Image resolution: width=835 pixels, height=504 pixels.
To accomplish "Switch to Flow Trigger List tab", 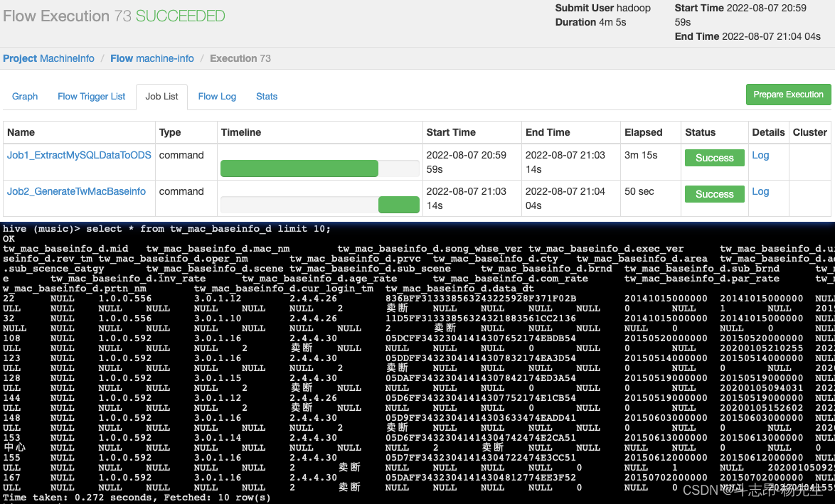I will tap(92, 97).
